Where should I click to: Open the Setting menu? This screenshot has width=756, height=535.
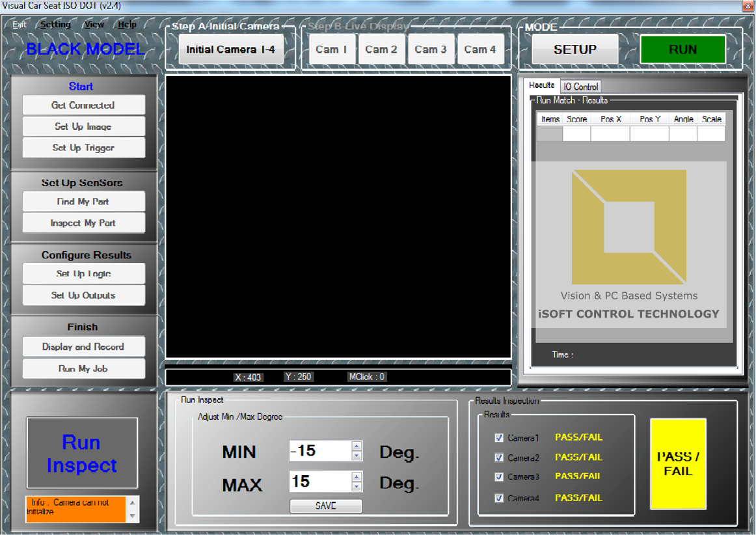point(55,24)
